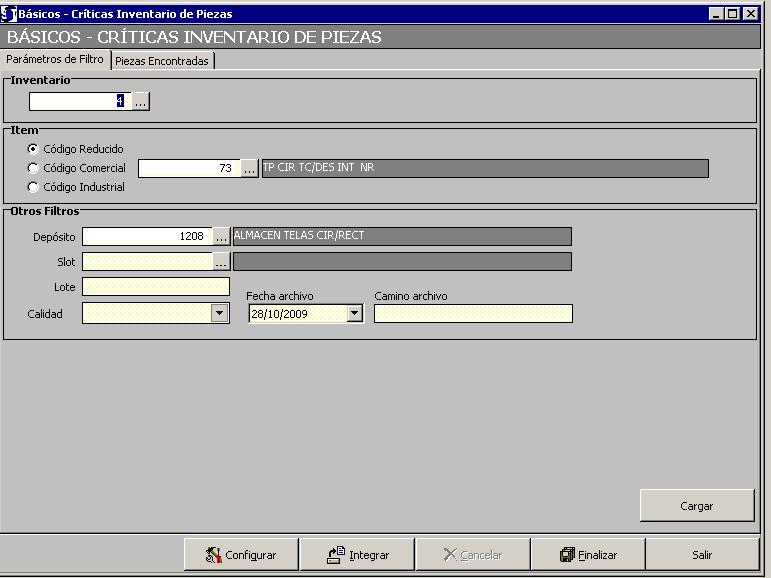Switch to Piezas Encontradas tab

click(162, 61)
